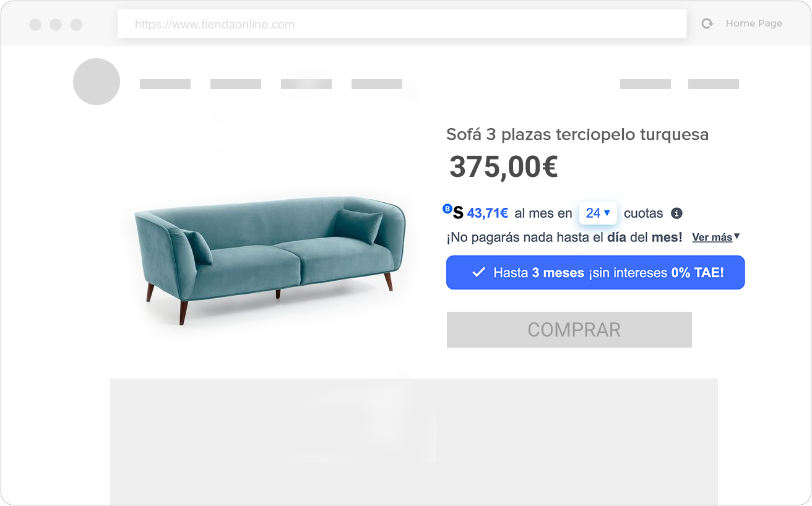Image resolution: width=812 pixels, height=506 pixels.
Task: Click the checkmark icon in blue banner
Action: (x=478, y=272)
